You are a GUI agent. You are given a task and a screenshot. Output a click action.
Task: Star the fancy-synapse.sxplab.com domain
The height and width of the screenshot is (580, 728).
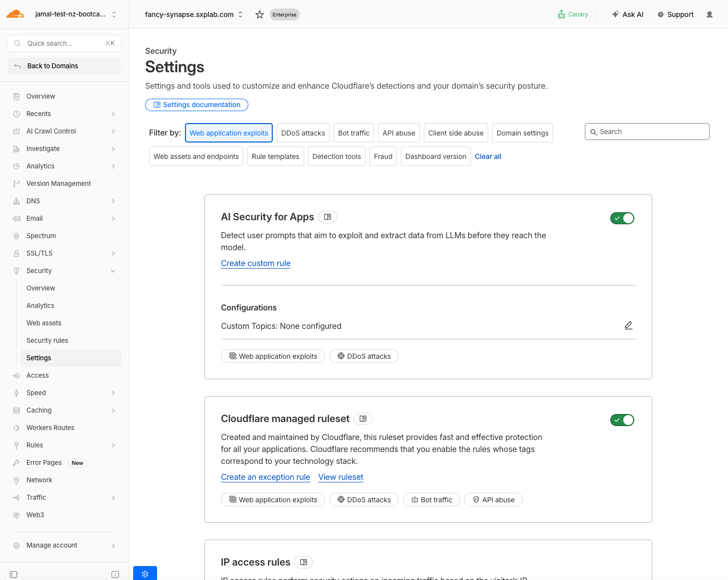pyautogui.click(x=259, y=14)
